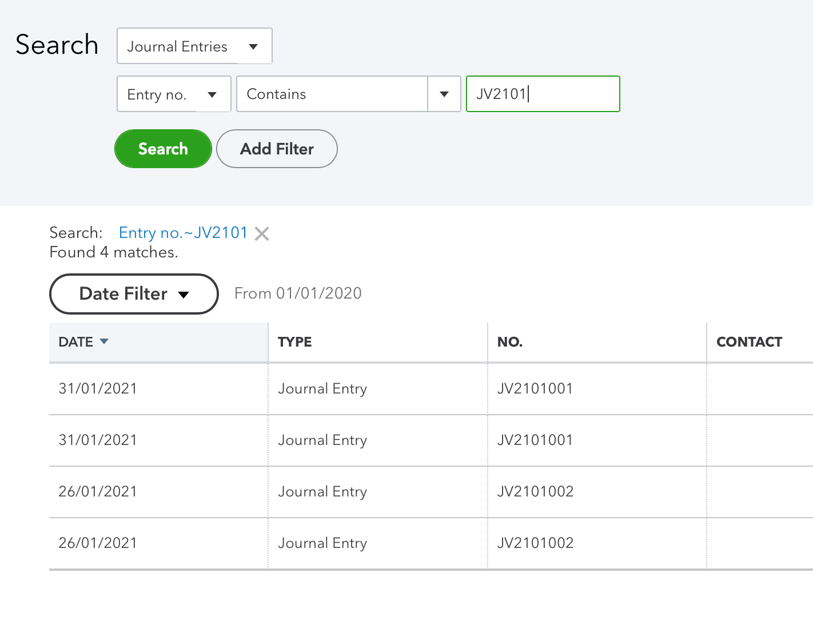Click the Contains condition text box
The height and width of the screenshot is (644, 813).
pos(332,94)
